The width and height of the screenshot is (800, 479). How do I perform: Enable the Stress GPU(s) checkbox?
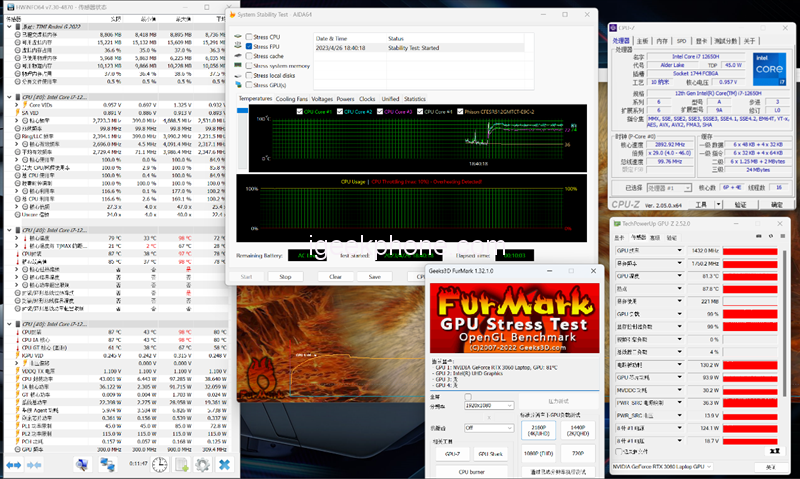click(249, 85)
